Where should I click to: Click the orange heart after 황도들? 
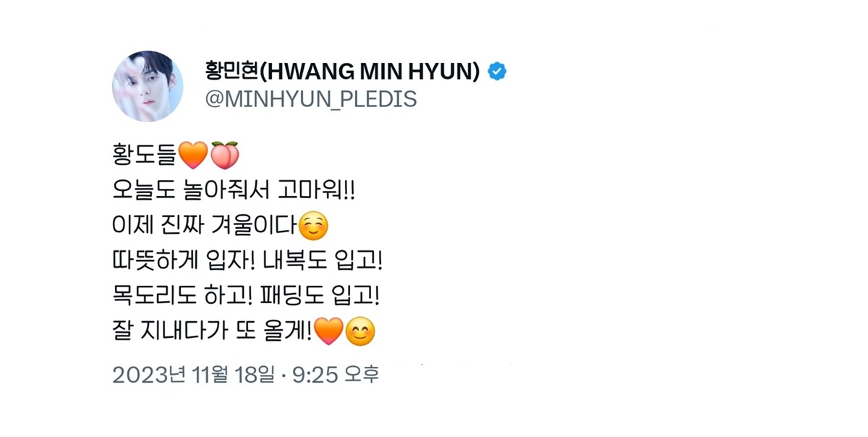(193, 155)
